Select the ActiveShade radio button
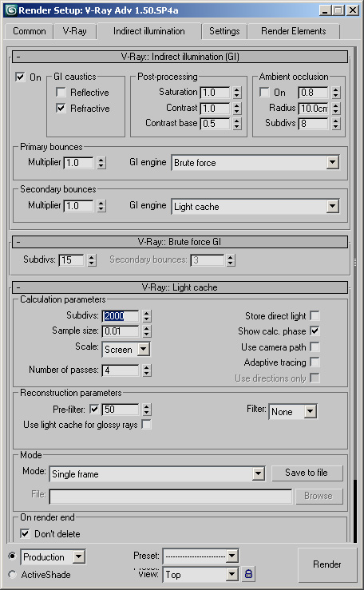Viewport: 364px width, 590px height. click(13, 574)
